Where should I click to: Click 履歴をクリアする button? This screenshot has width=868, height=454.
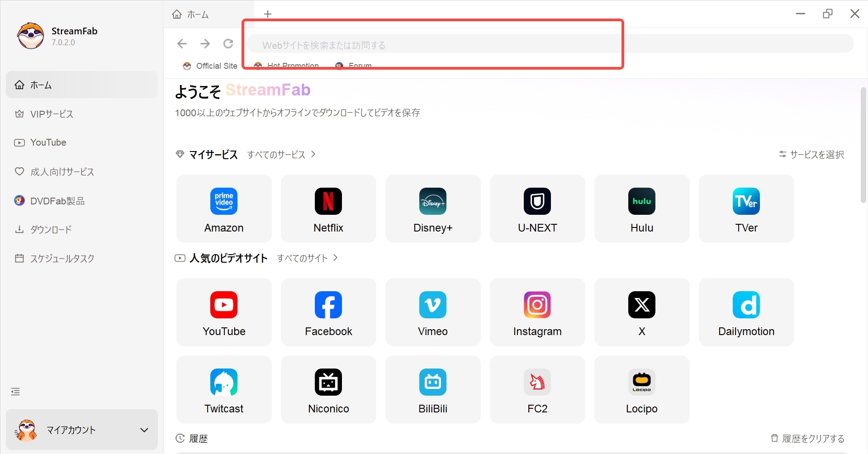(x=808, y=439)
